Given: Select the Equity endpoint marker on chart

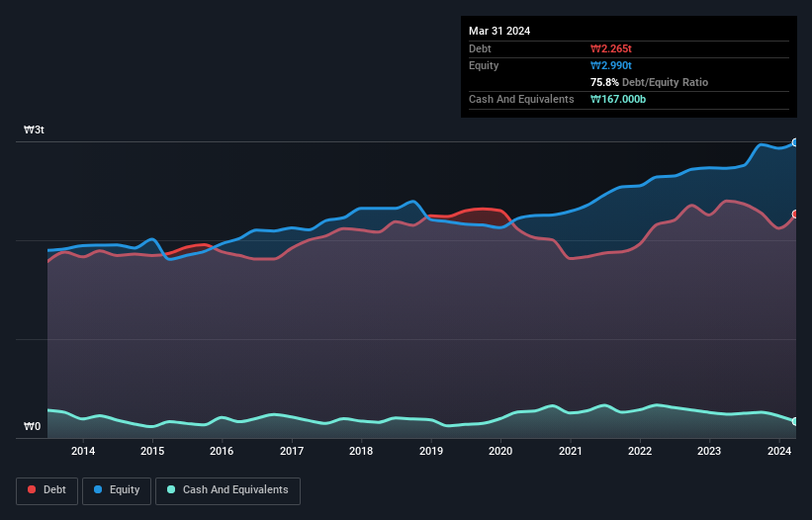Looking at the screenshot, I should [795, 142].
